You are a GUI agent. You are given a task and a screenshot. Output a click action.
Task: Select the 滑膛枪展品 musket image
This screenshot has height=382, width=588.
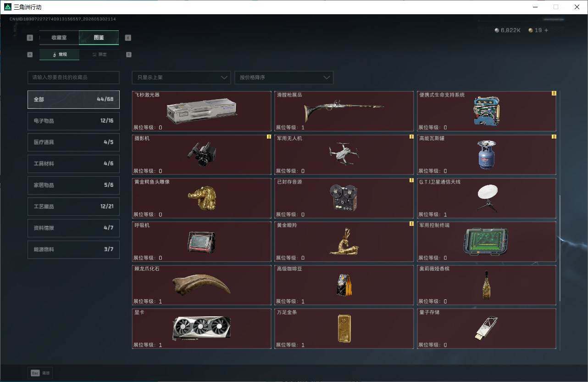(344, 111)
